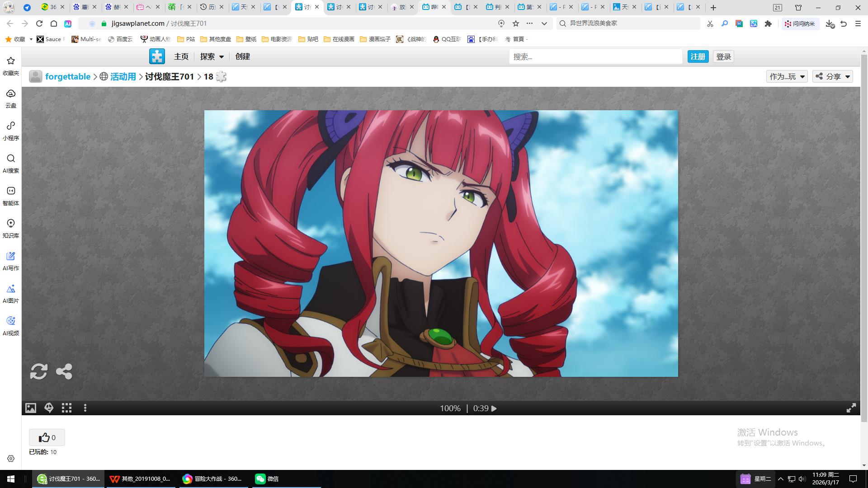
Task: Expand the 探索 dropdown menu
Action: tap(212, 56)
